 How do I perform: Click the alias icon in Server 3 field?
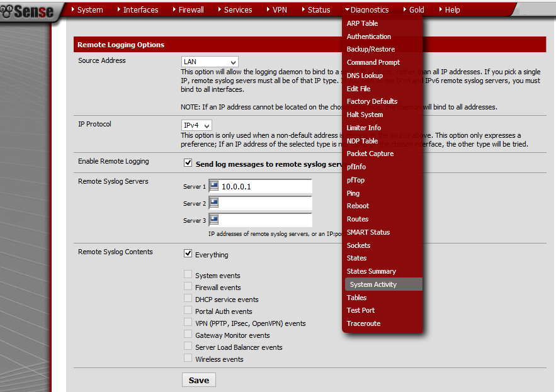214,220
